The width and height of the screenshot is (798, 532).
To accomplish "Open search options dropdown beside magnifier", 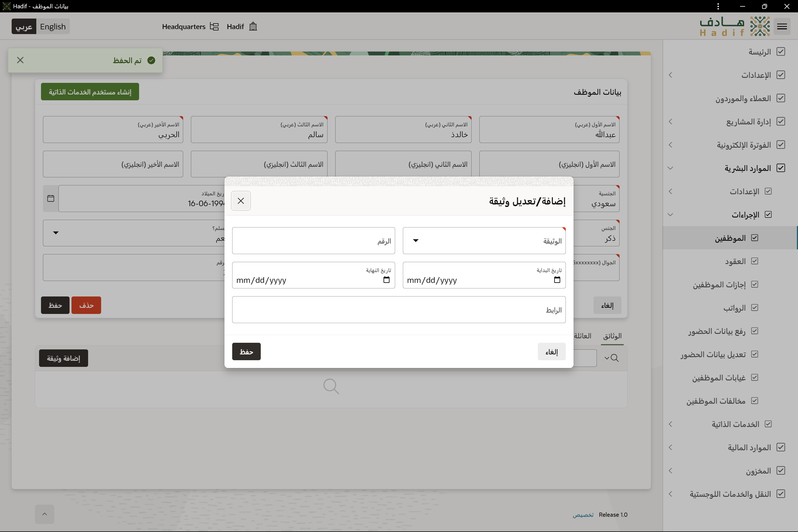I will [607, 358].
